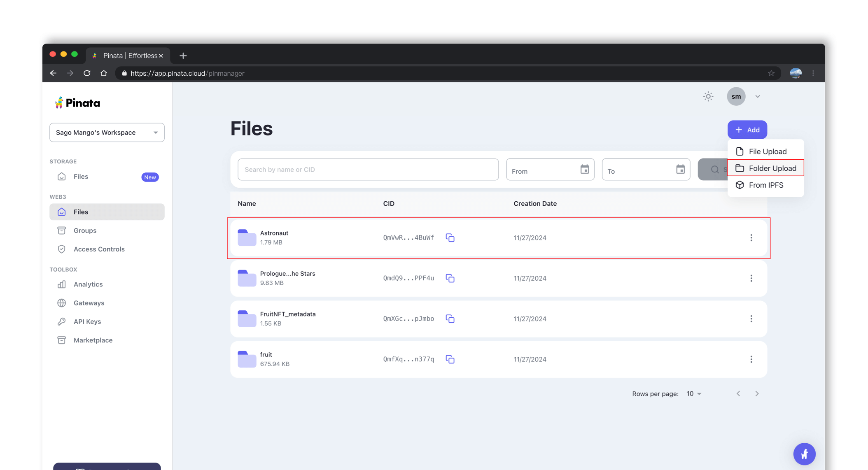Click the Add button to upload

pyautogui.click(x=747, y=130)
